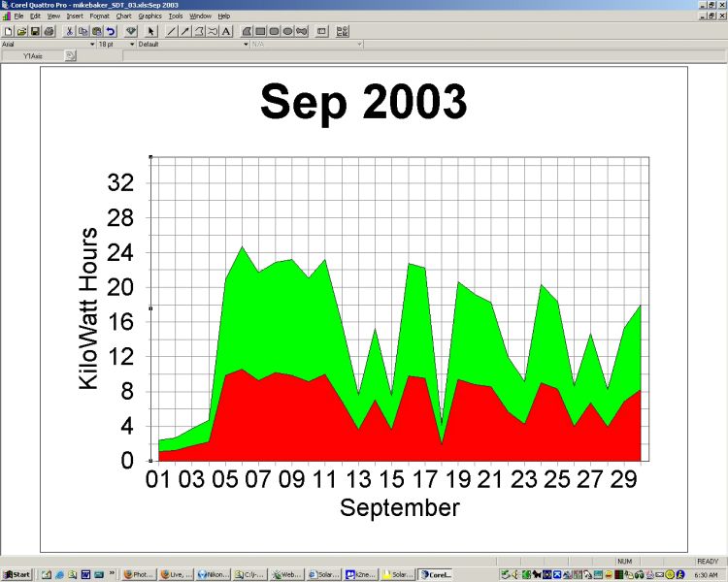Switch to the Corel taskbar button
Image resolution: width=728 pixels, height=582 pixels.
(x=435, y=574)
